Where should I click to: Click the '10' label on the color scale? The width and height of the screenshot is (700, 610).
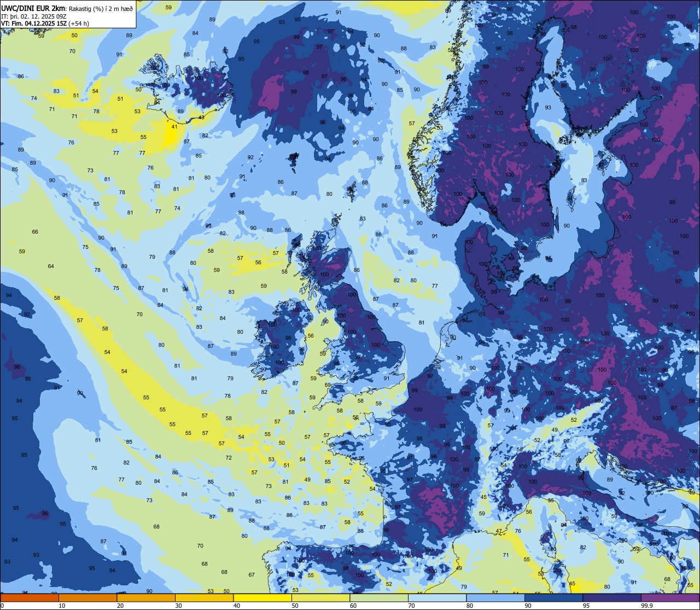coord(62,606)
